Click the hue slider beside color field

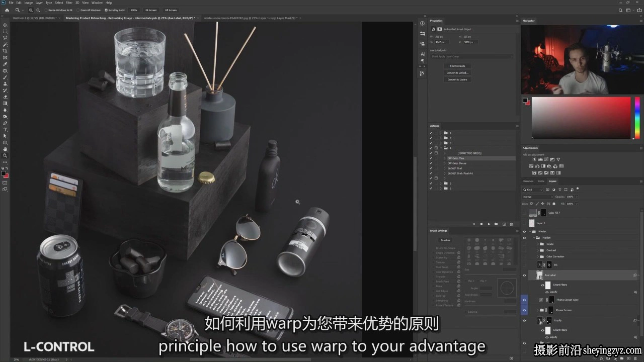click(x=637, y=118)
